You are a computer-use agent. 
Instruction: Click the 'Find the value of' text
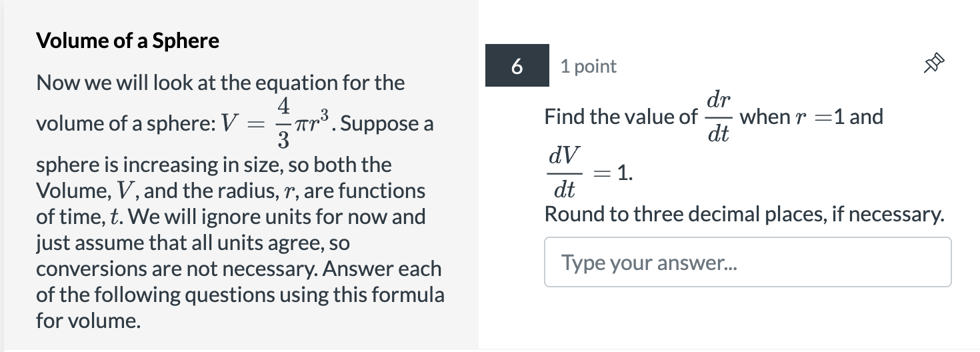click(621, 117)
